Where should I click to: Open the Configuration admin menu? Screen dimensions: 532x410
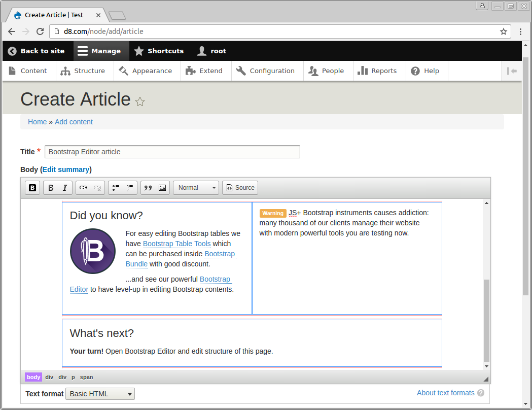pos(266,71)
